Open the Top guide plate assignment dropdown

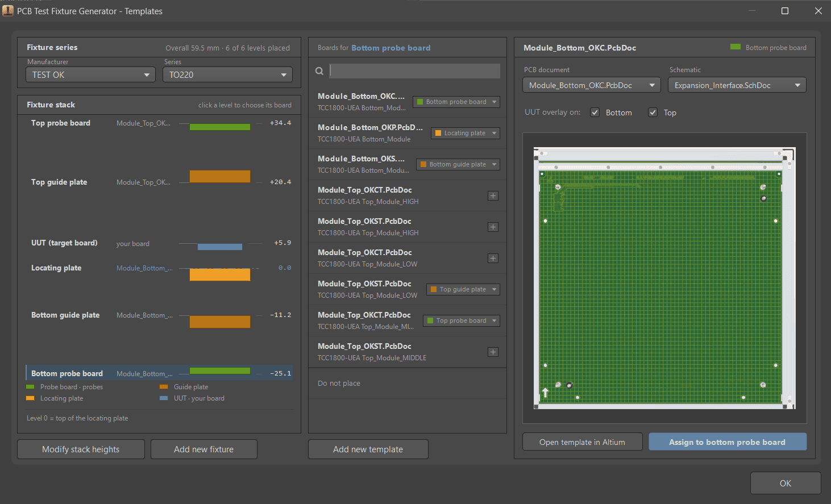click(x=463, y=289)
